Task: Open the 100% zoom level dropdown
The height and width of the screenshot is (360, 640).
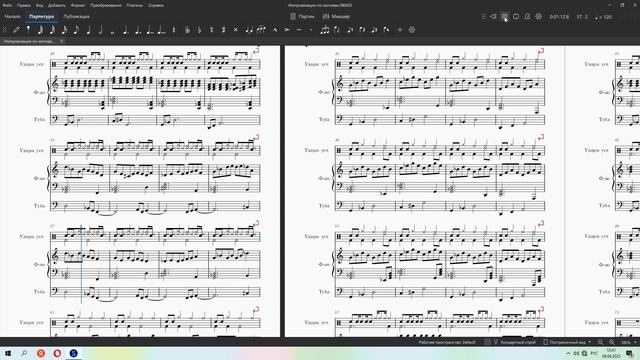Action: coord(629,342)
